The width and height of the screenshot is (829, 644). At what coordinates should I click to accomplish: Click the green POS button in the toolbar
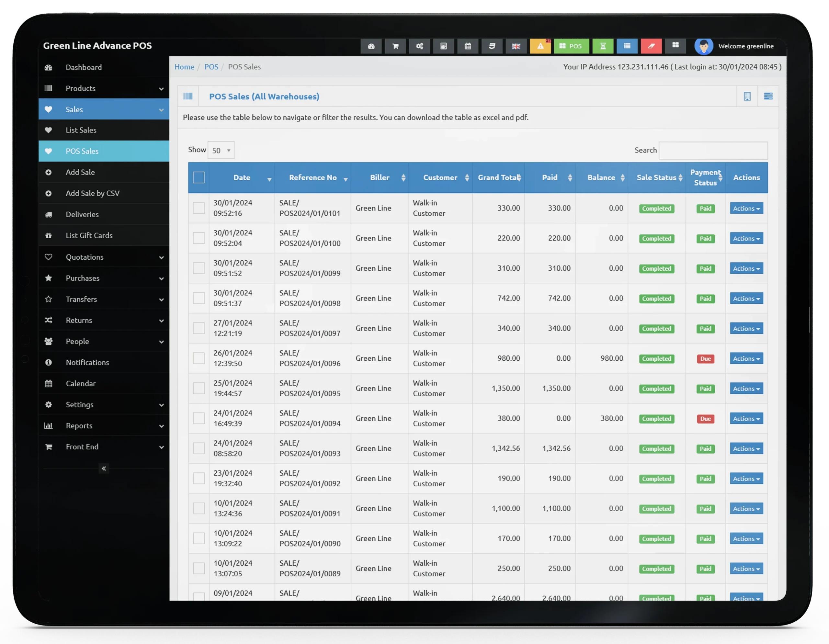(571, 46)
